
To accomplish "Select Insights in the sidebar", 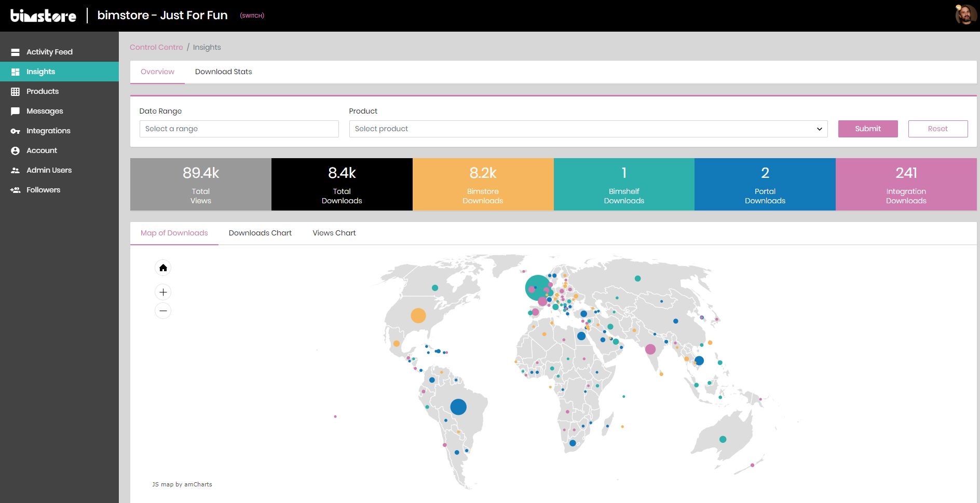I will [59, 72].
